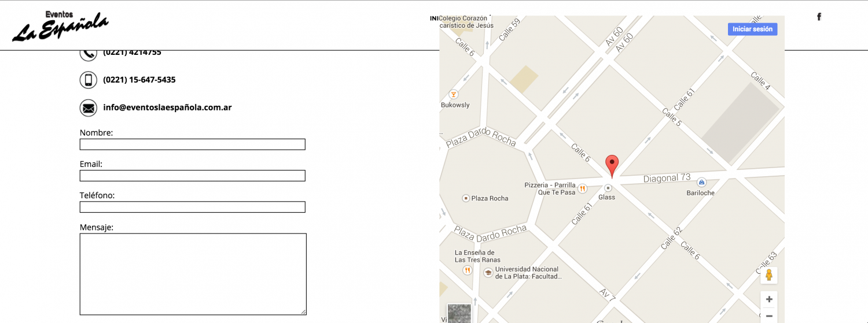This screenshot has width=868, height=323.
Task: Zoom in on the map with plus
Action: [769, 299]
